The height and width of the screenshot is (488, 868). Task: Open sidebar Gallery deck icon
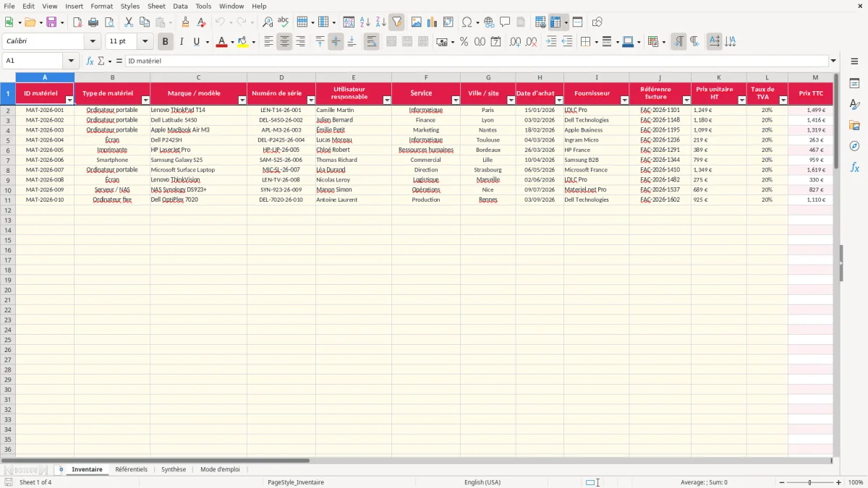[x=854, y=126]
